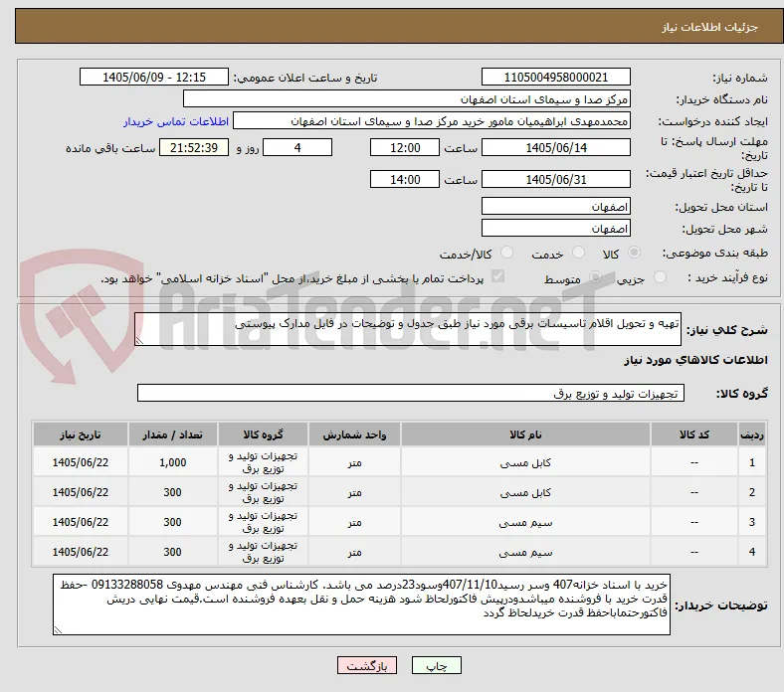Click the row number 1 cell

pos(751,462)
